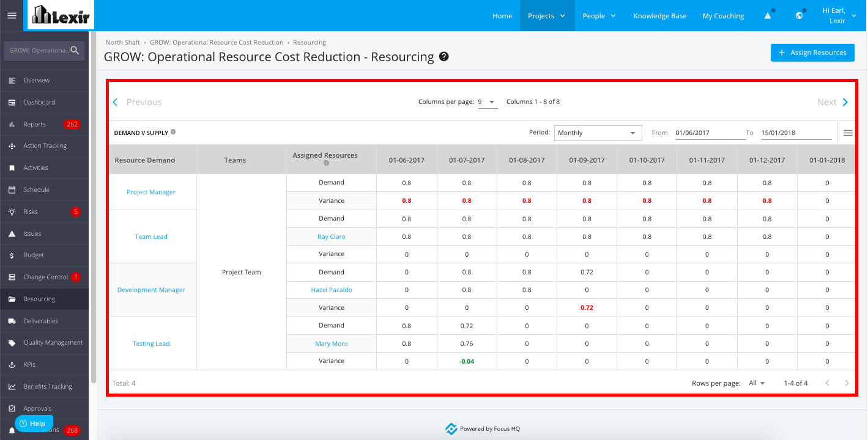Open the Rows per page dropdown
868x440 pixels.
[757, 383]
